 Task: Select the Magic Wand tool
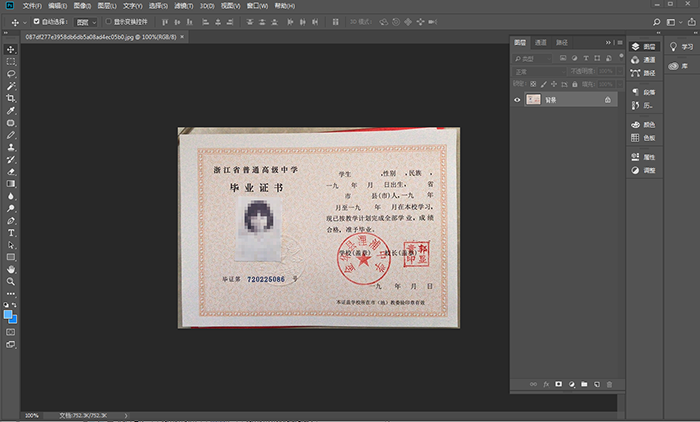[x=11, y=86]
